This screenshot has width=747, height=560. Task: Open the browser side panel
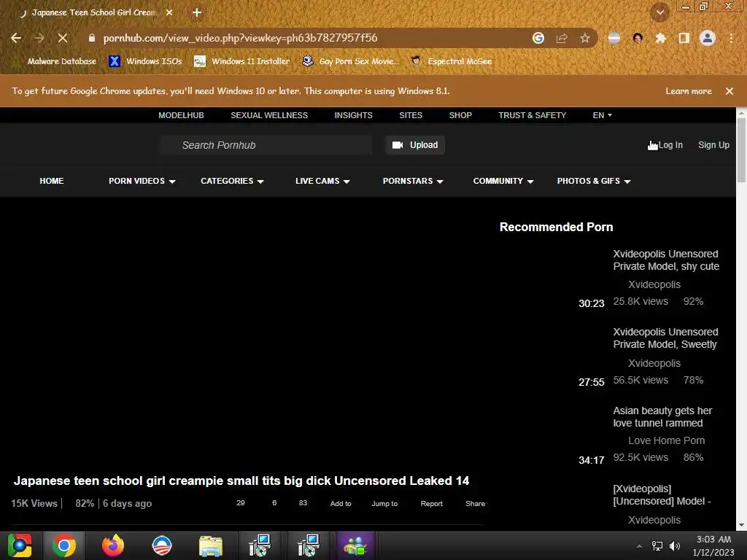tap(684, 38)
